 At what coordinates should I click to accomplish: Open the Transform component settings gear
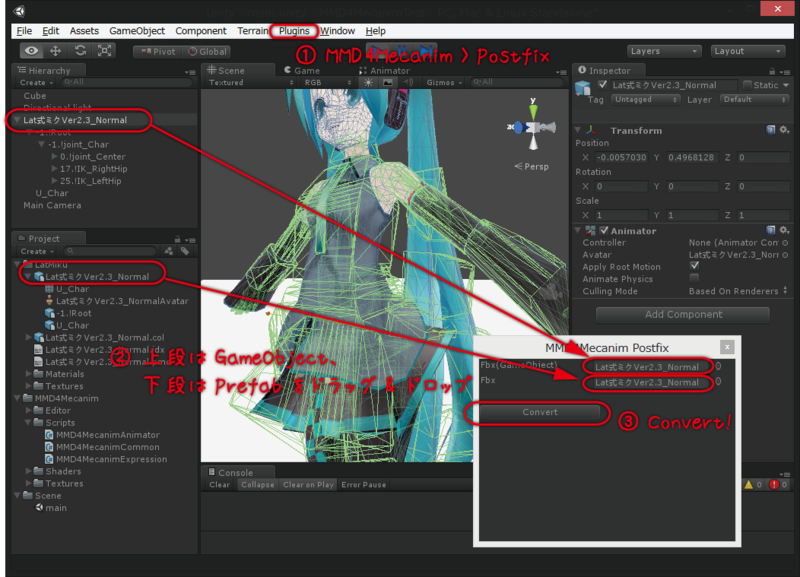pos(782,131)
